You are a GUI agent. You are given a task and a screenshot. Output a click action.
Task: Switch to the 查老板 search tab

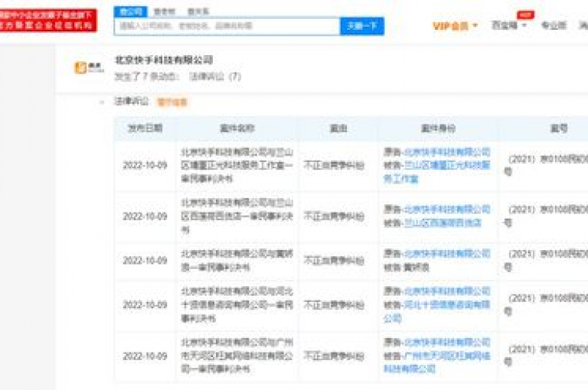pyautogui.click(x=165, y=11)
